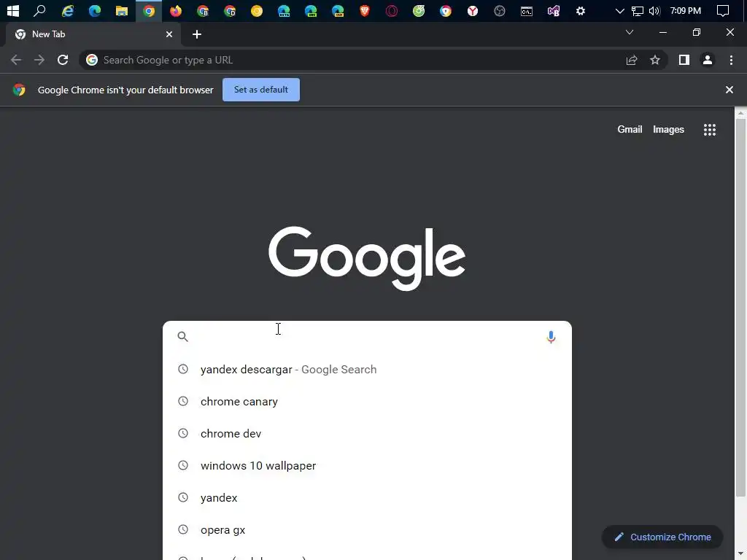Open a new tab with plus button

coord(197,34)
